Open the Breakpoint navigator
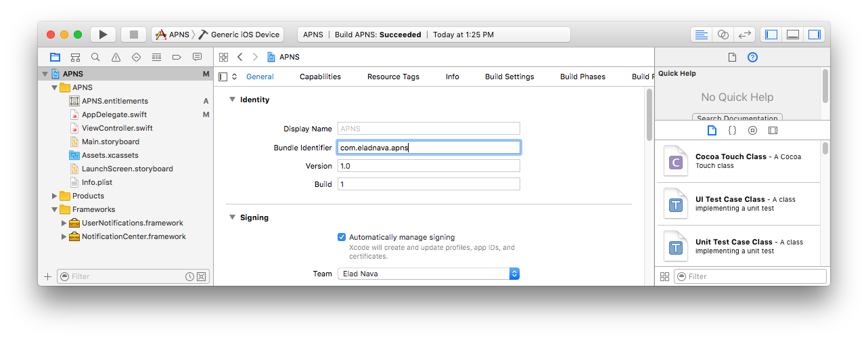868x340 pixels. click(x=177, y=57)
